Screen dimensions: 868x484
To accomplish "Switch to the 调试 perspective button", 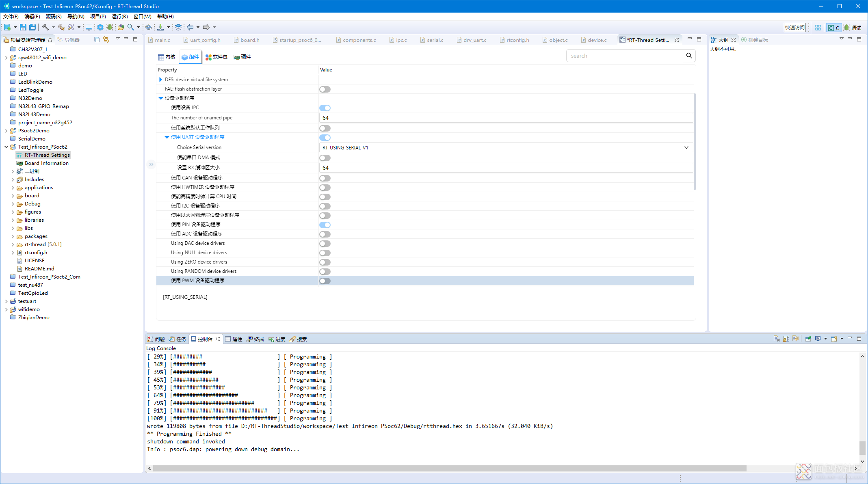I will click(852, 28).
